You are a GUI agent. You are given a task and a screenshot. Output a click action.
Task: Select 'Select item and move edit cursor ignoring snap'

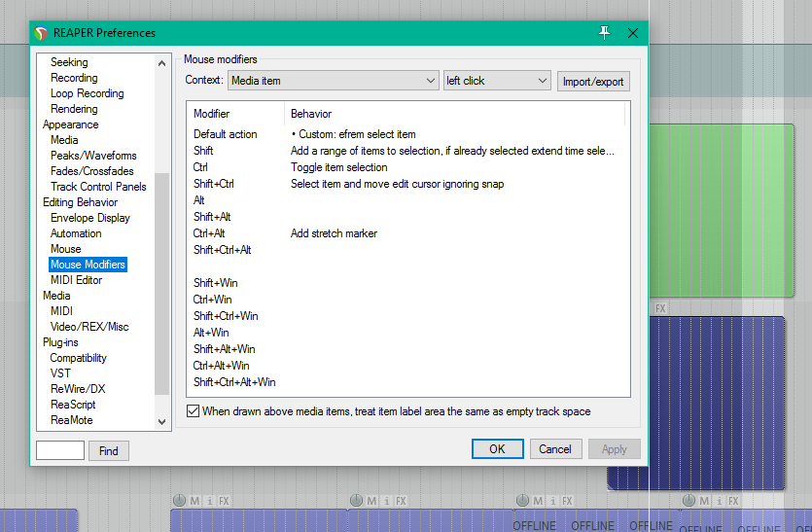[397, 184]
